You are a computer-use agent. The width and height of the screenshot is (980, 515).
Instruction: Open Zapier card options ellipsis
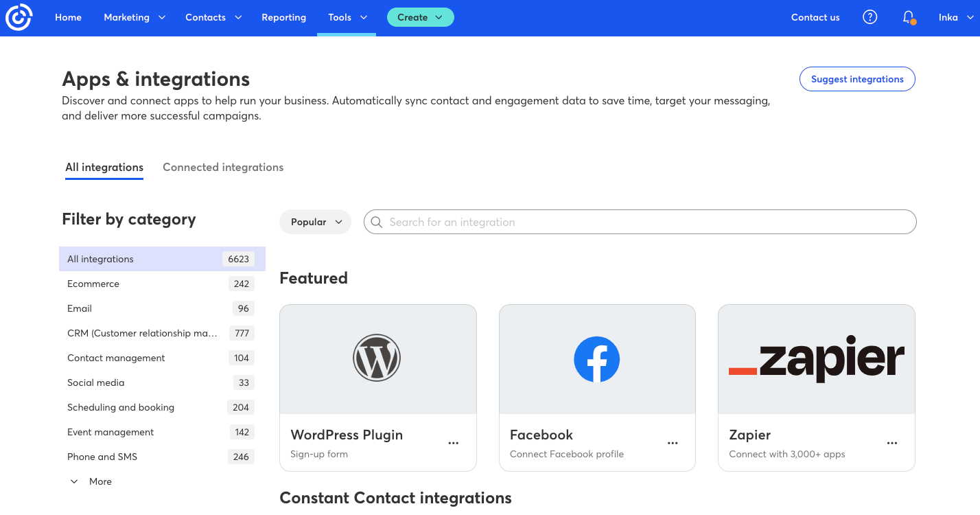coord(892,443)
